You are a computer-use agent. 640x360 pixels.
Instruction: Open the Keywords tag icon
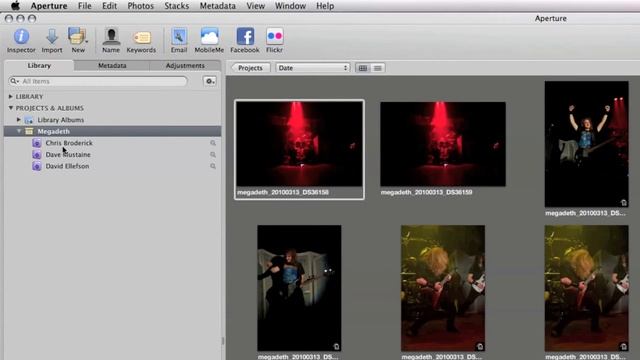point(142,38)
